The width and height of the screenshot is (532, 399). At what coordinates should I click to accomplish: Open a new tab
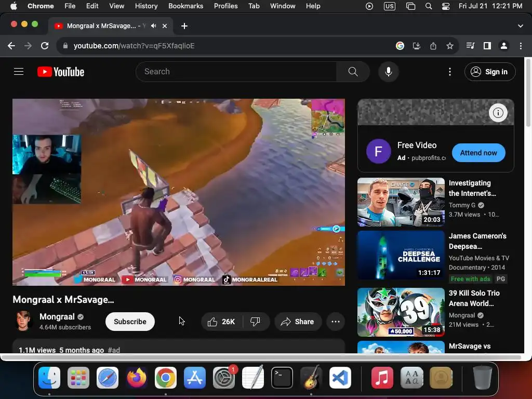click(184, 26)
